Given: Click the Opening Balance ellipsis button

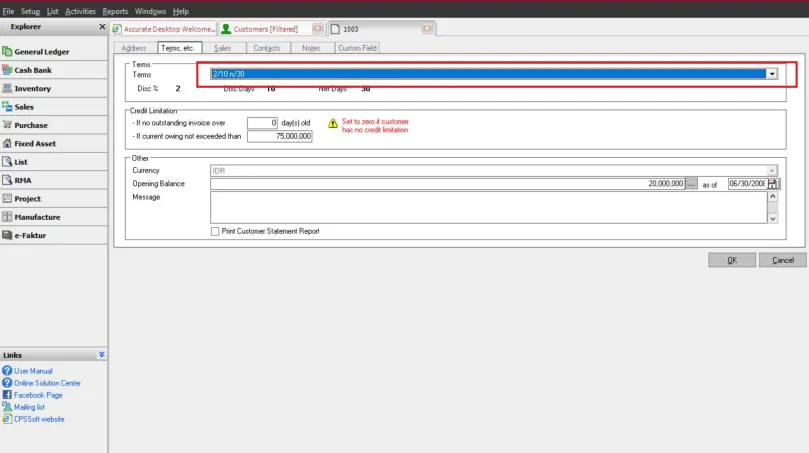Looking at the screenshot, I should click(691, 184).
